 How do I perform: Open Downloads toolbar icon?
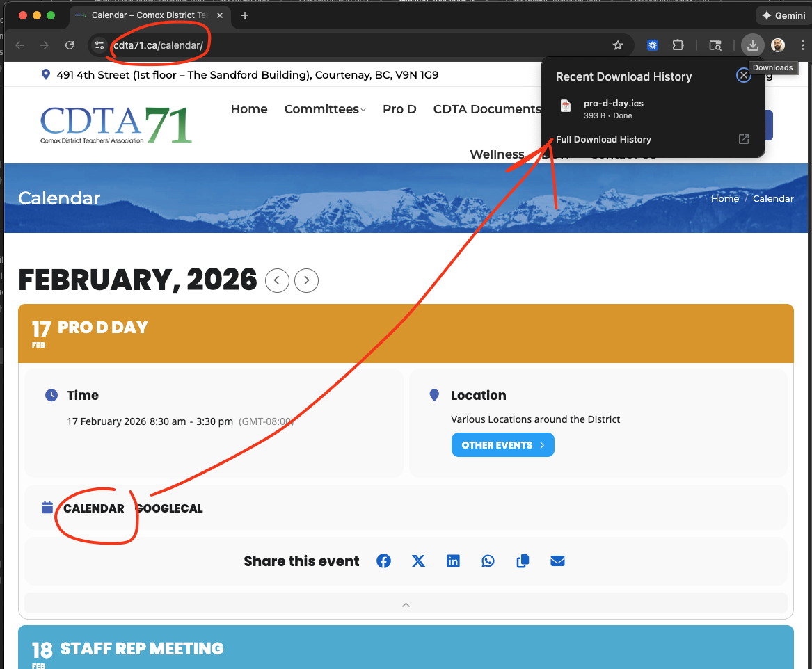(x=752, y=45)
